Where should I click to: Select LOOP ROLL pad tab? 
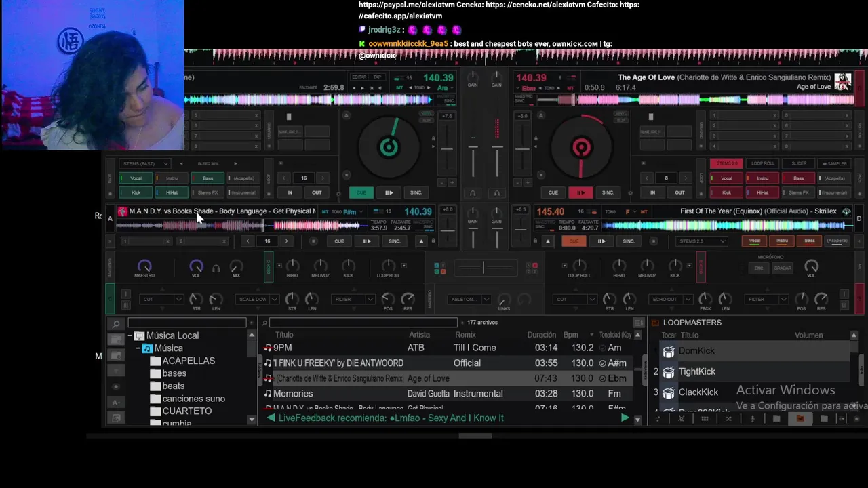[762, 163]
